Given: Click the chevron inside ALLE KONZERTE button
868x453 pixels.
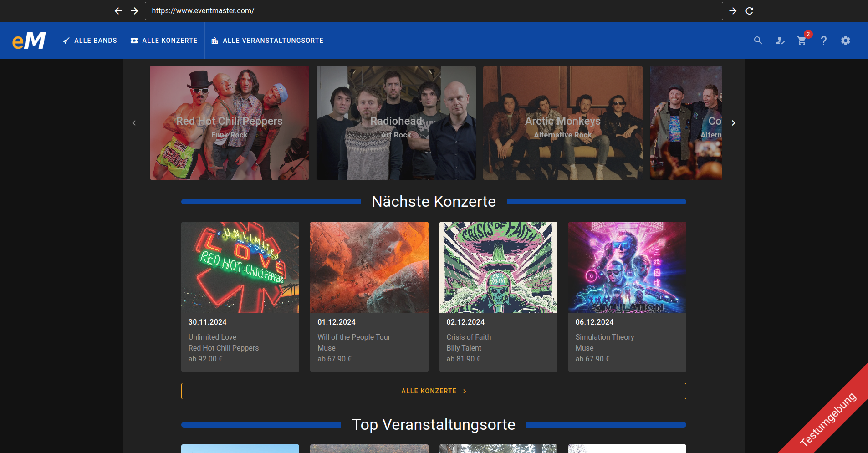Looking at the screenshot, I should pos(465,391).
